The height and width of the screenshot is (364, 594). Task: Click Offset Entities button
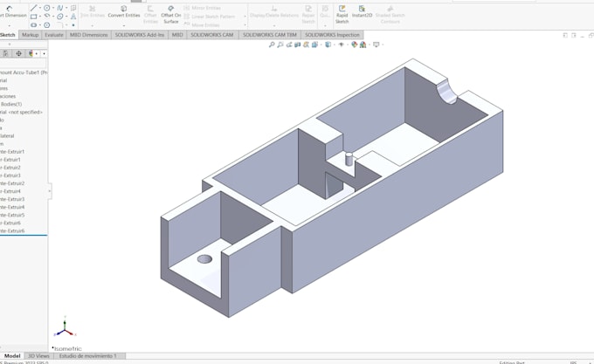coord(150,14)
